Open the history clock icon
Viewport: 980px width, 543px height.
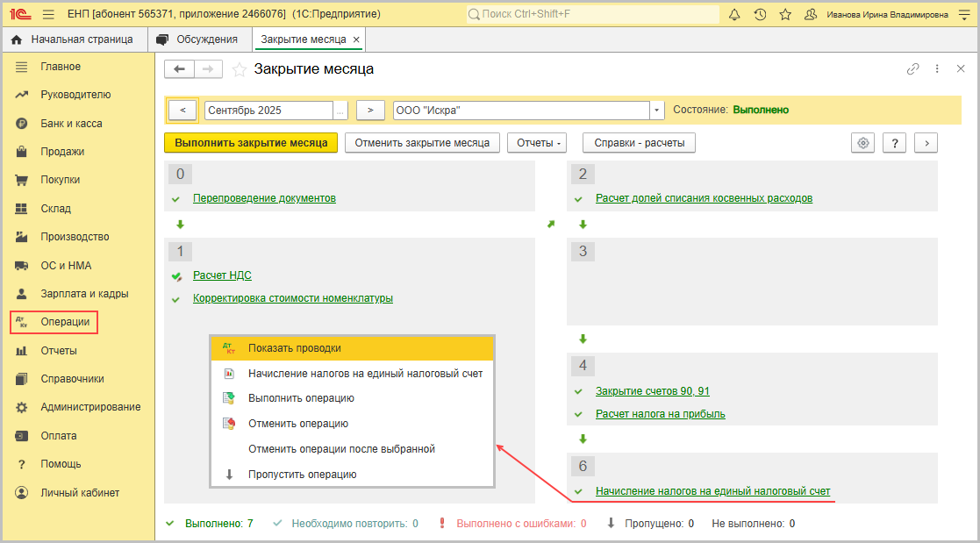[760, 15]
